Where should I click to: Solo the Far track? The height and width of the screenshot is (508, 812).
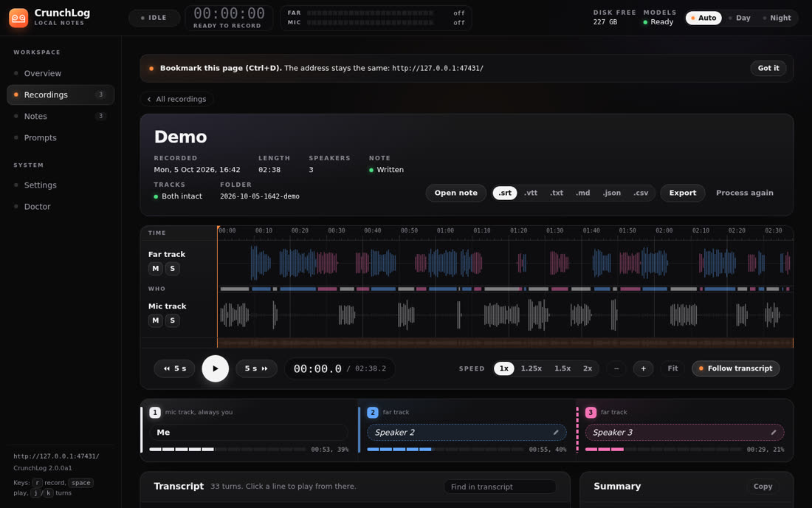[173, 268]
